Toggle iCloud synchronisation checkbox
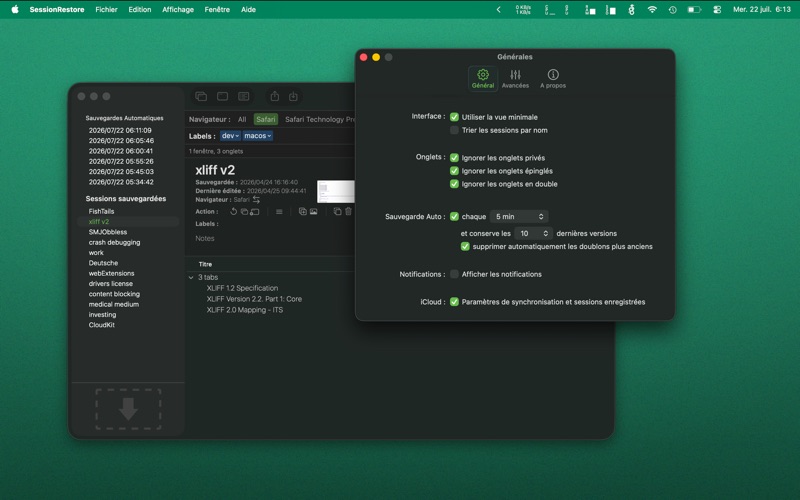Image resolution: width=800 pixels, height=500 pixels. (454, 302)
